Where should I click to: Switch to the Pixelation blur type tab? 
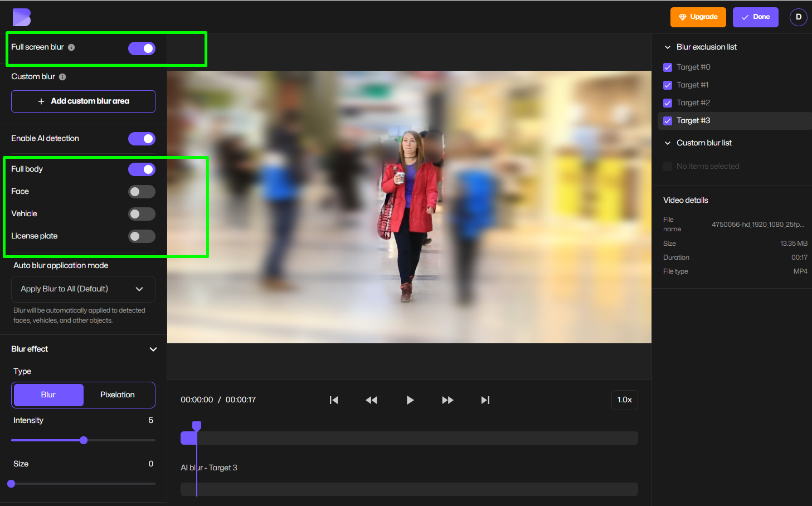click(117, 395)
